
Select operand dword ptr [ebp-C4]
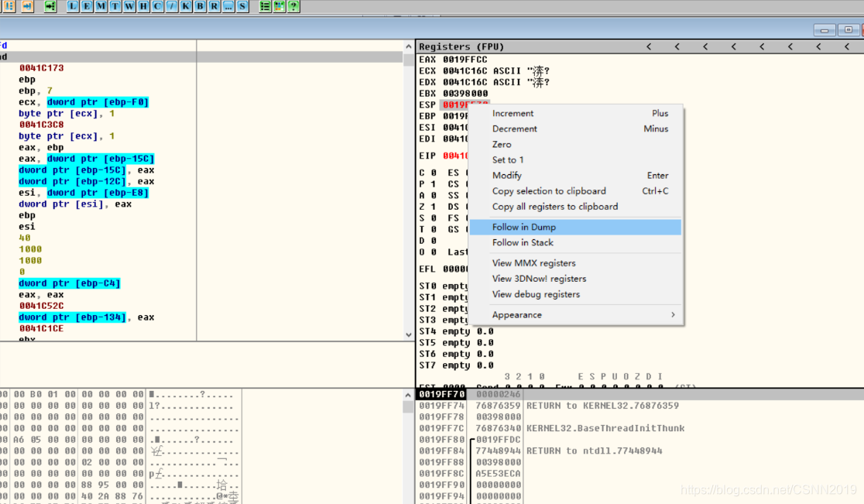pos(70,283)
